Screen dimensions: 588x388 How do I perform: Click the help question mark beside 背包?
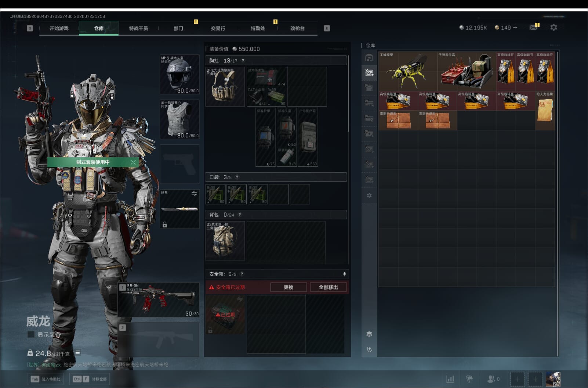pyautogui.click(x=240, y=215)
